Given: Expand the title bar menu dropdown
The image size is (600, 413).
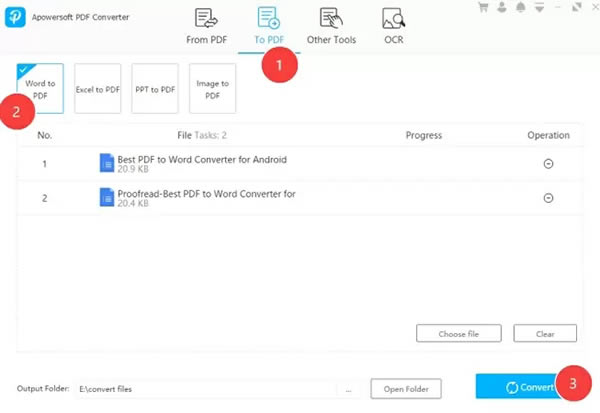Looking at the screenshot, I should click(x=538, y=7).
